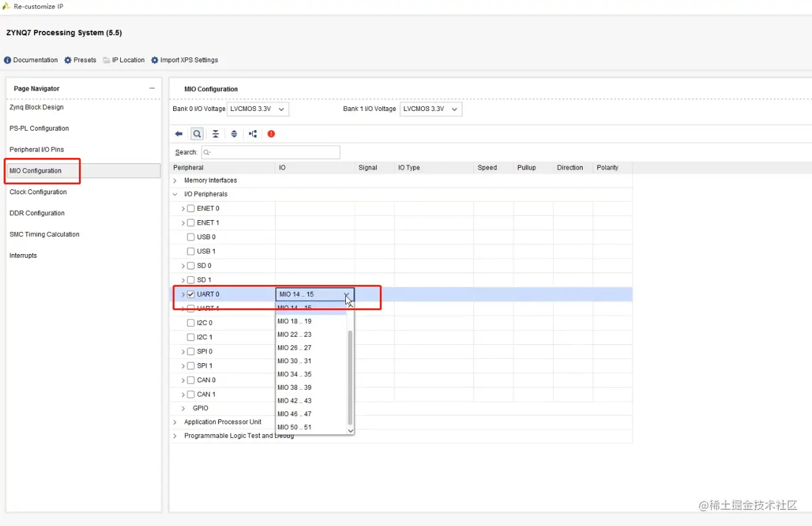Click the hierarchy tree view toolbar icon
Viewport: 812px width, 526px height.
[x=253, y=134]
